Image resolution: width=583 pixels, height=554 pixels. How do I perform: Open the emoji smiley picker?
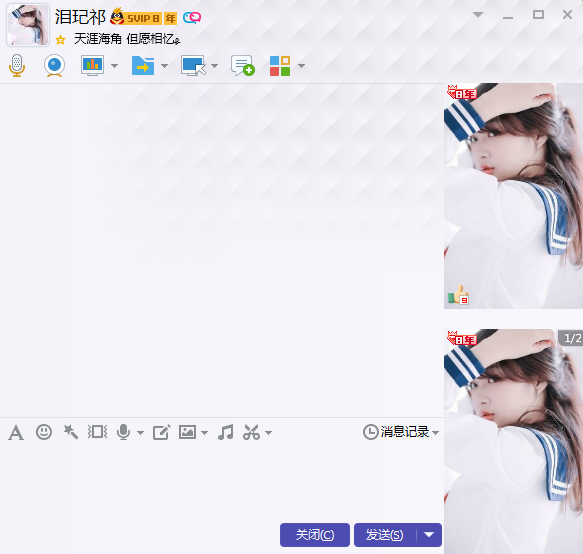coord(44,432)
